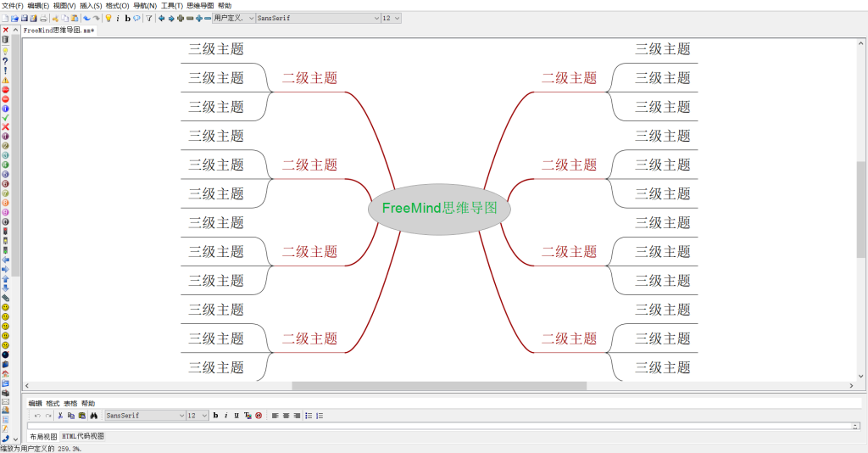This screenshot has height=453, width=868.
Task: Toggle bulleted list in note editor
Action: (309, 416)
